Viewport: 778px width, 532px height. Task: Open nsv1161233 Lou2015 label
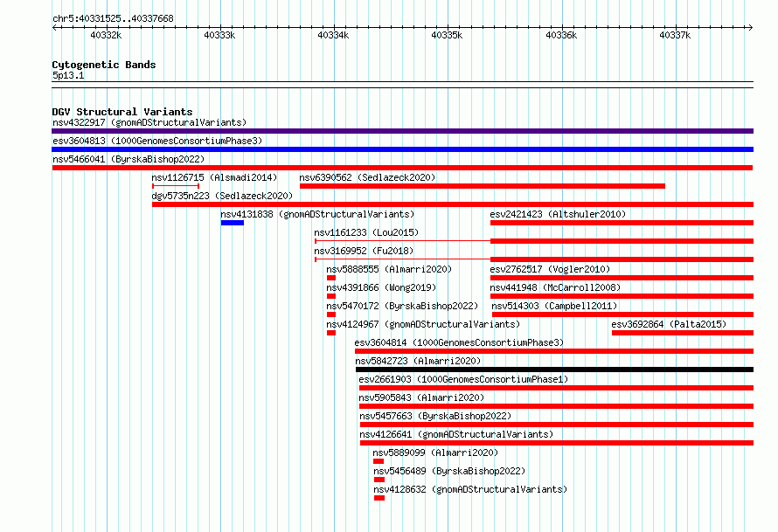(366, 232)
